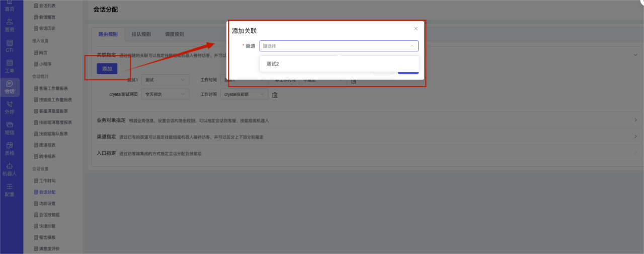Open the 配置 configuration module
Image resolution: width=644 pixels, height=254 pixels.
pos(10,190)
